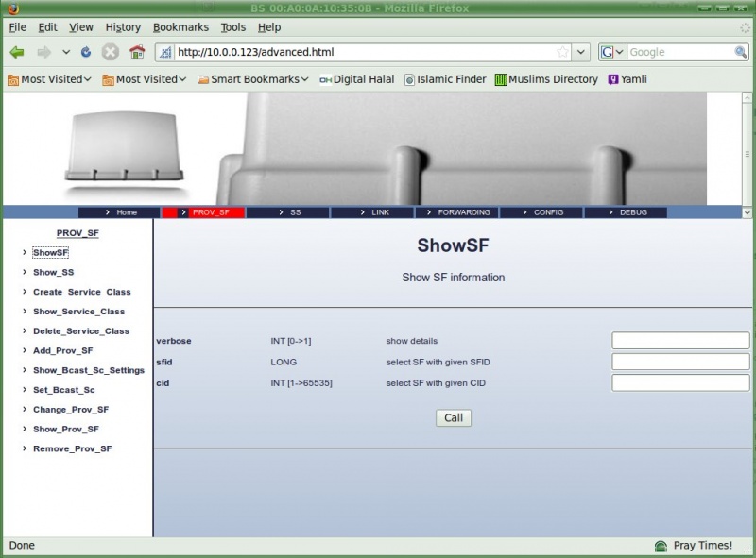Click the grey forward arrow button
The width and height of the screenshot is (756, 558).
[x=43, y=52]
